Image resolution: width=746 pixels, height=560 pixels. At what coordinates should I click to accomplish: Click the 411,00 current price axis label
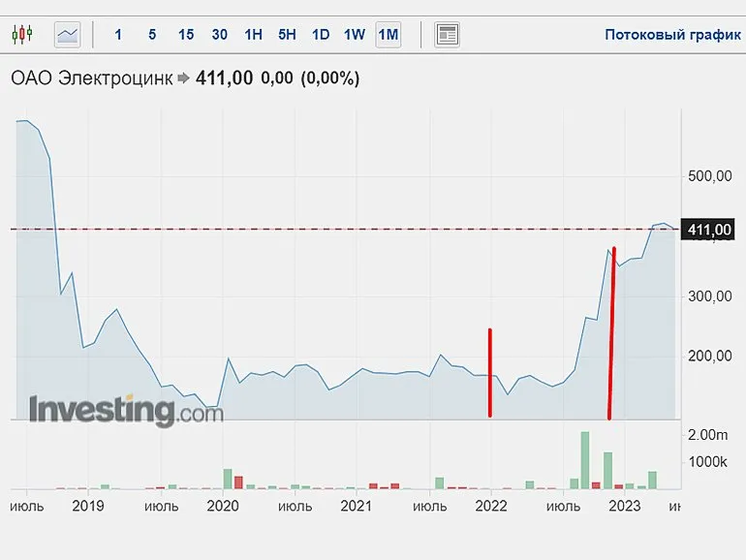[707, 230]
